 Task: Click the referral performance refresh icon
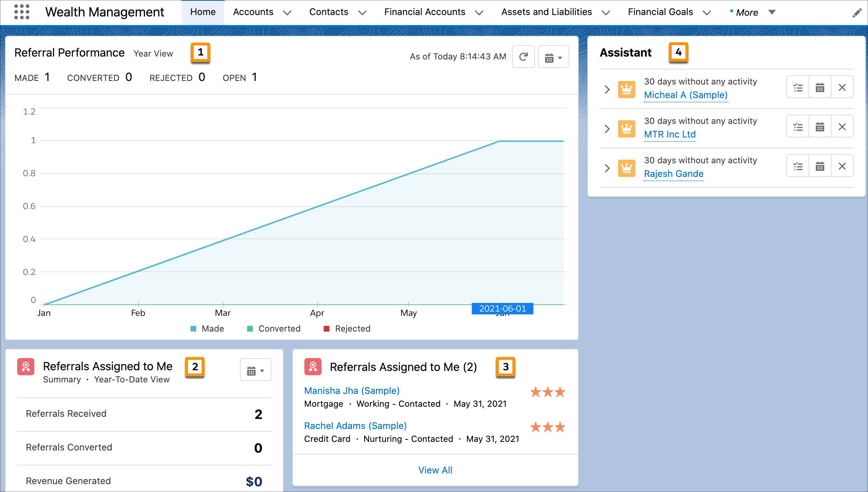[524, 56]
